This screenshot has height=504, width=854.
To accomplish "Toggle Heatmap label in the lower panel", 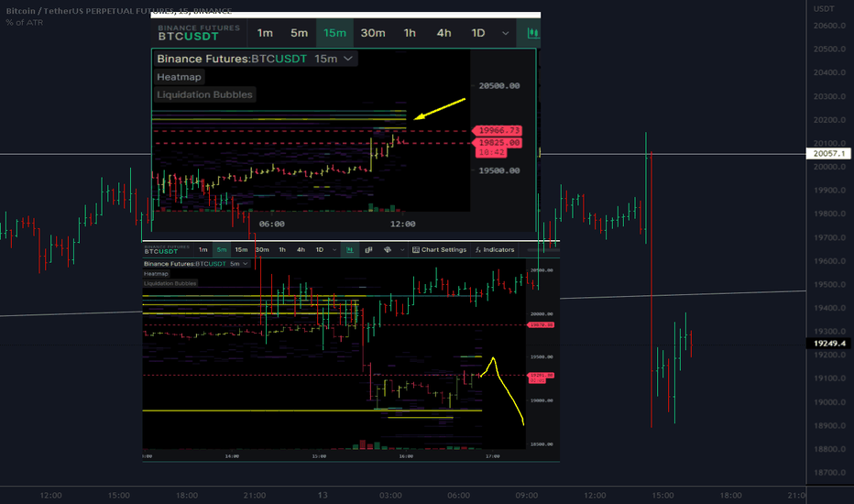I will [156, 274].
